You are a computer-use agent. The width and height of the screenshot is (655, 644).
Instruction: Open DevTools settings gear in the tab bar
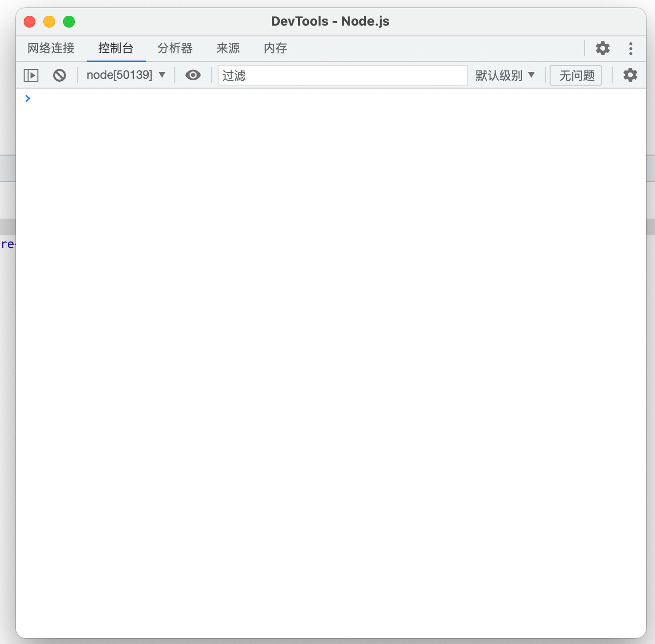tap(603, 48)
